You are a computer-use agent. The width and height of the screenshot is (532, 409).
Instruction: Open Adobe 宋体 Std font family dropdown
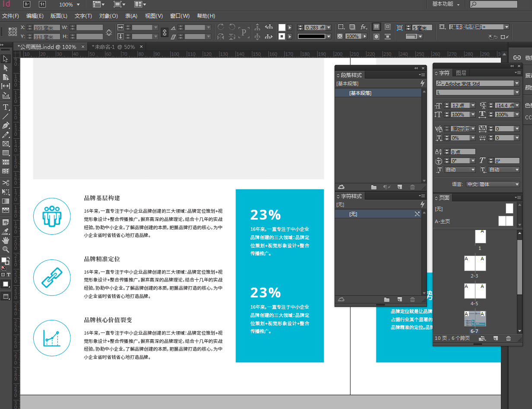(x=517, y=83)
